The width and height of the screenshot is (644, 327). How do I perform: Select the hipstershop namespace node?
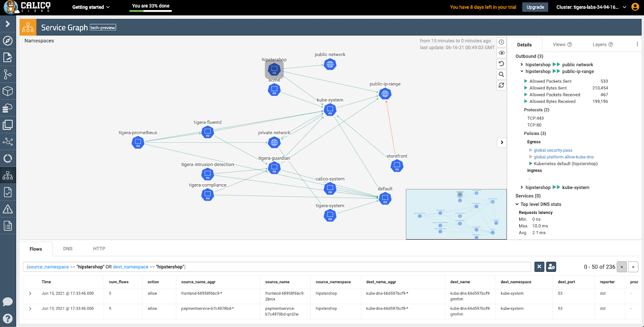point(274,70)
